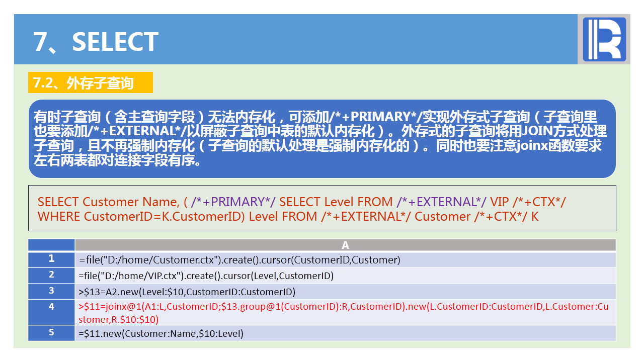Click row header 1
The height and width of the screenshot is (362, 644).
(x=51, y=259)
